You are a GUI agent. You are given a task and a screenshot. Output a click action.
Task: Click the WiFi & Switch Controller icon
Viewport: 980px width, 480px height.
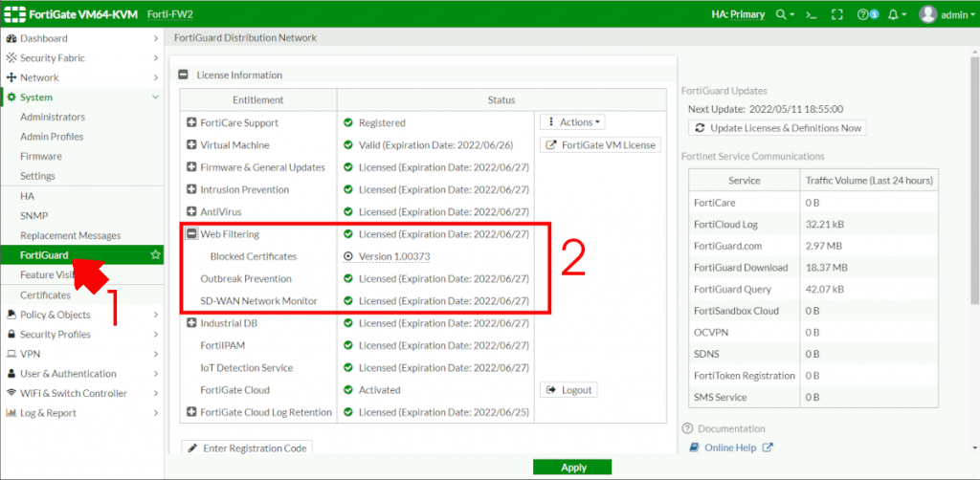pos(11,393)
